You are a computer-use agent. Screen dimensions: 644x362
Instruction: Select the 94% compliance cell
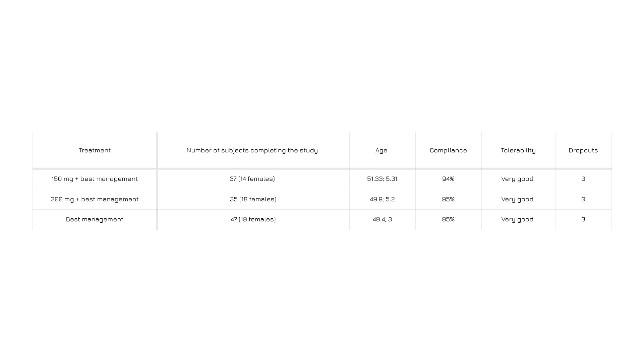[448, 179]
